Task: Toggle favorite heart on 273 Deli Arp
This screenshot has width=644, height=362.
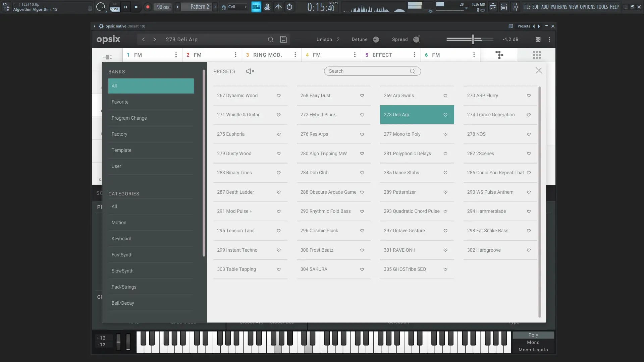Action: [445, 115]
